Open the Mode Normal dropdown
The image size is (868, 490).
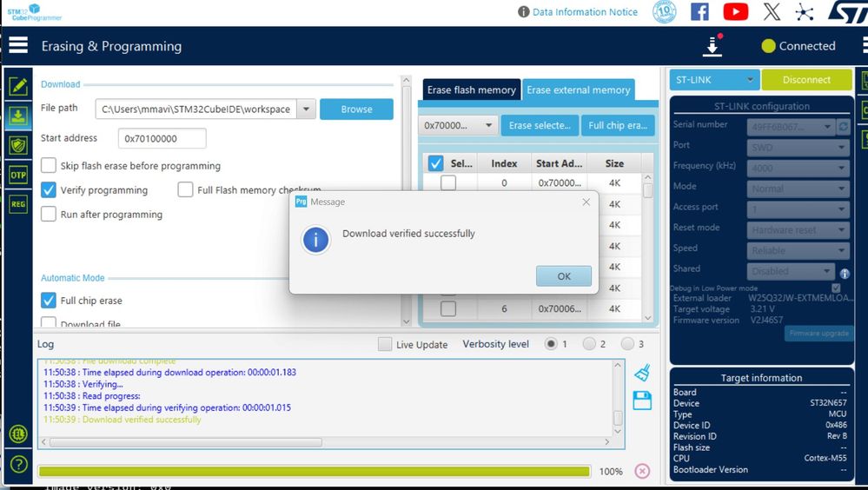798,189
